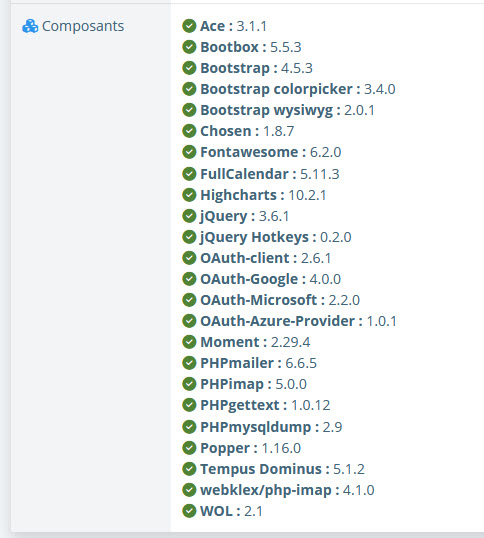Click the webklex/php-imap entry text
The image size is (484, 538).
point(287,490)
